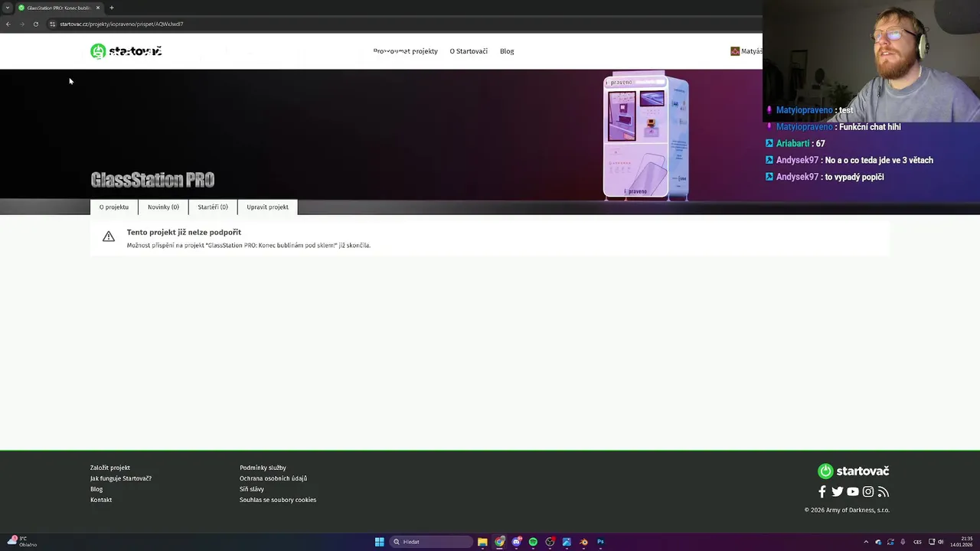The width and height of the screenshot is (980, 551).
Task: Click Ariabarti's chat message 67
Action: [x=820, y=144]
